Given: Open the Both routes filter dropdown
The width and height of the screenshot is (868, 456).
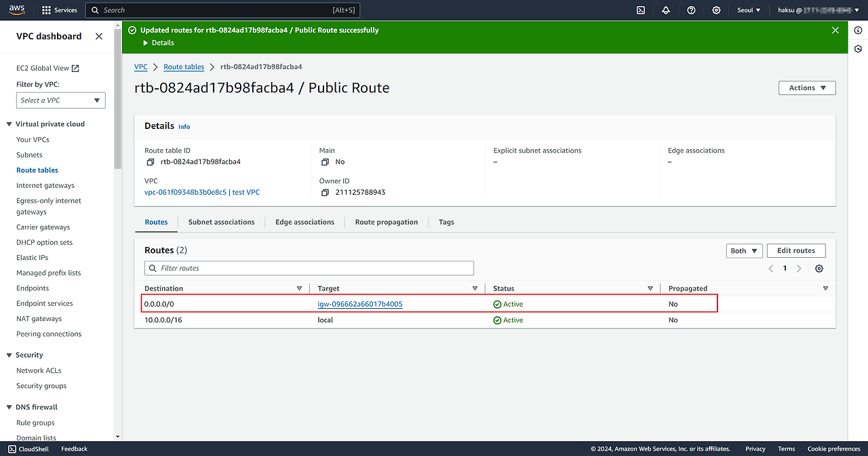Looking at the screenshot, I should 744,250.
